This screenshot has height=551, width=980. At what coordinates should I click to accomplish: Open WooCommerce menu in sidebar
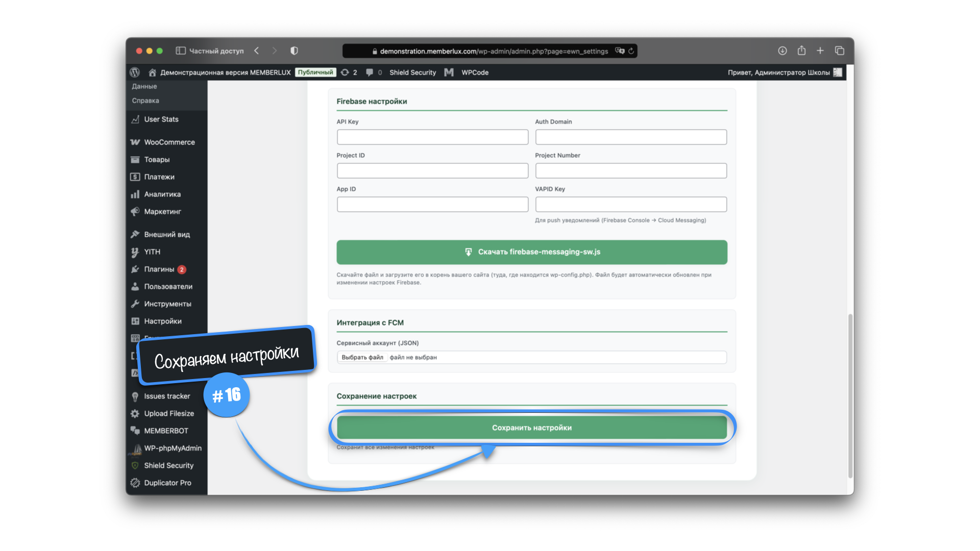(x=169, y=142)
